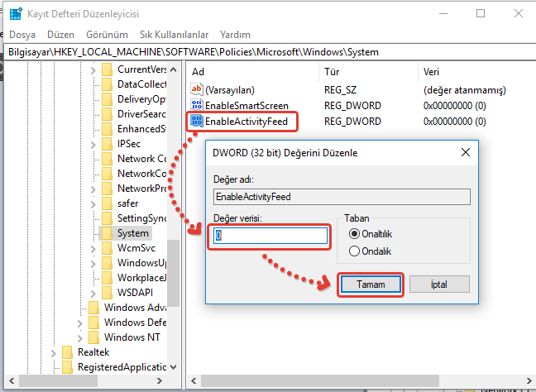Screen dimensions: 536x392
Task: Click the IPSec folder icon
Action: [x=107, y=144]
